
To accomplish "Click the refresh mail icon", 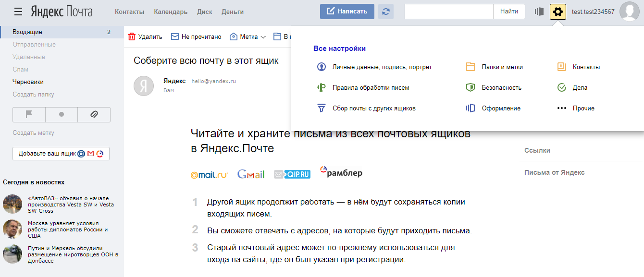I will [385, 12].
